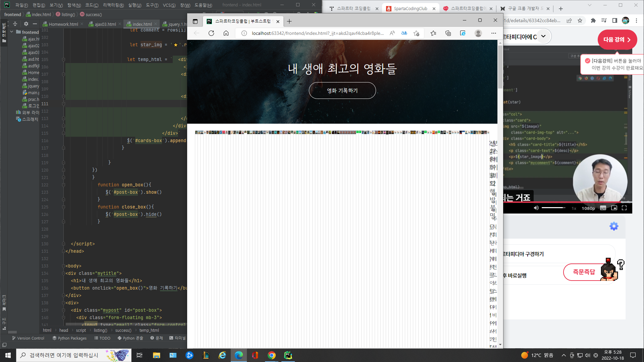Click the temp_html breadcrumb below the editor
This screenshot has height=362, width=644.
coord(149,330)
